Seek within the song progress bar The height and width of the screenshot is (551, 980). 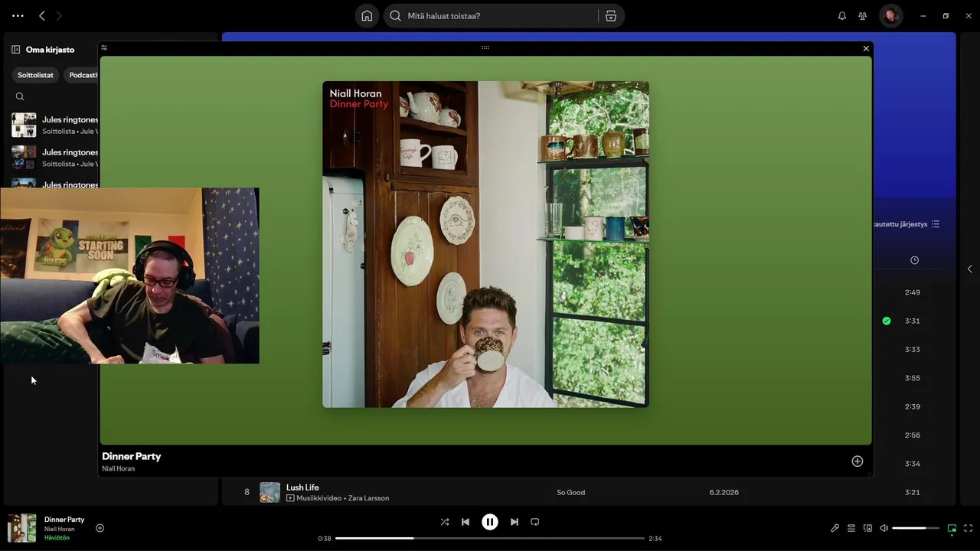[490, 538]
